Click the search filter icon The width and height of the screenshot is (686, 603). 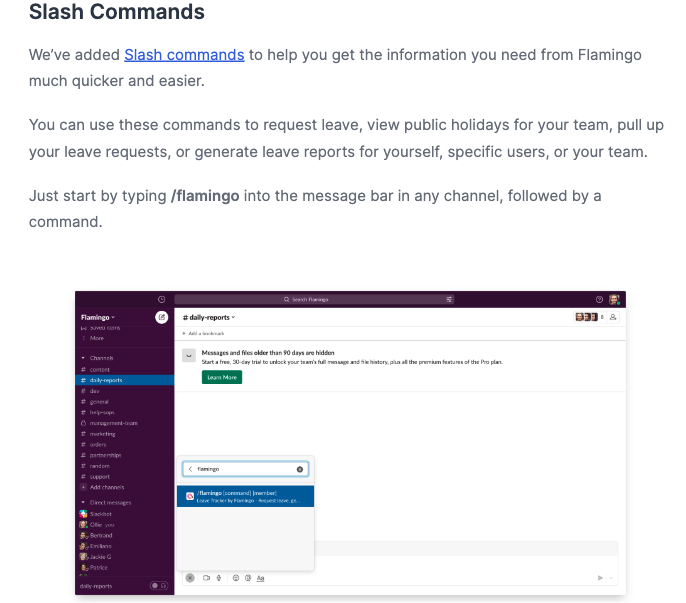(450, 299)
